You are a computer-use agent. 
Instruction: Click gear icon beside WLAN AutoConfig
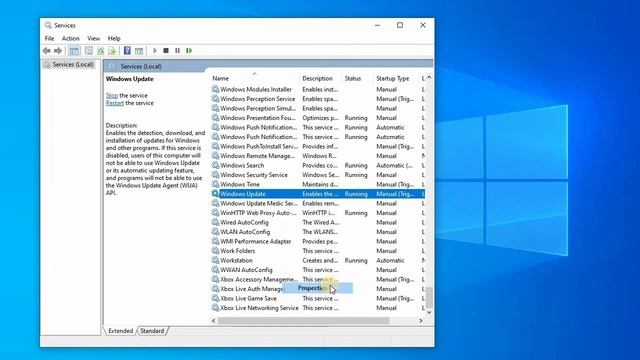pos(215,232)
